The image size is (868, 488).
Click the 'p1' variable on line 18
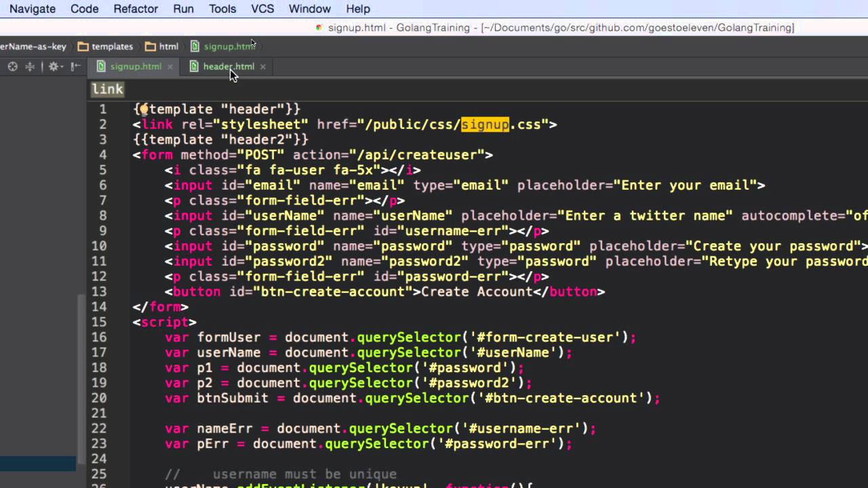click(205, 368)
